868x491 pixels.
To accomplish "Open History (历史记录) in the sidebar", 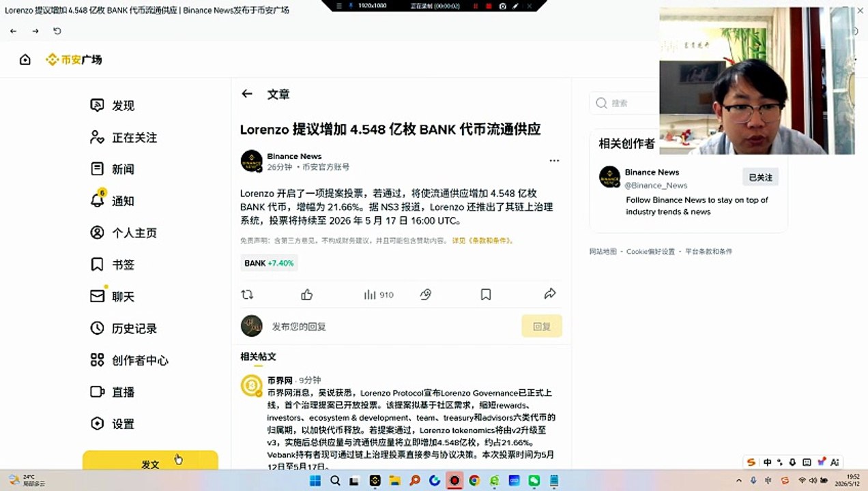I will [124, 328].
